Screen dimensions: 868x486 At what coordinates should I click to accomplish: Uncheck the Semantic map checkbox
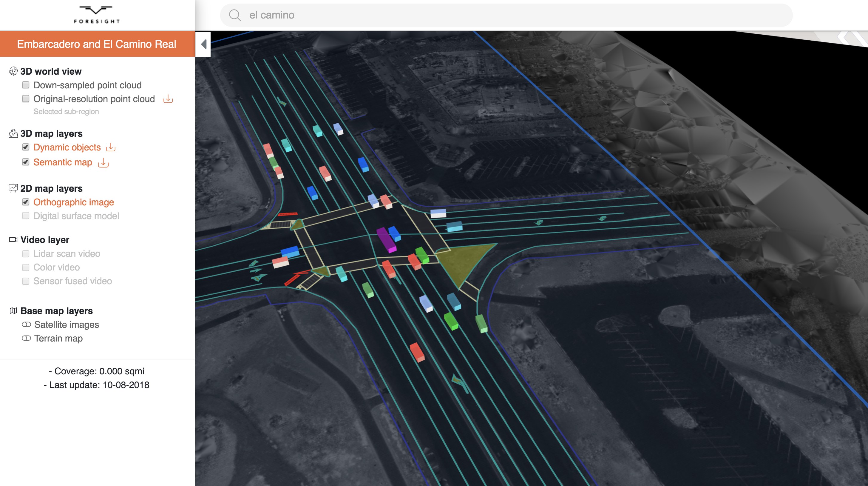pos(26,162)
